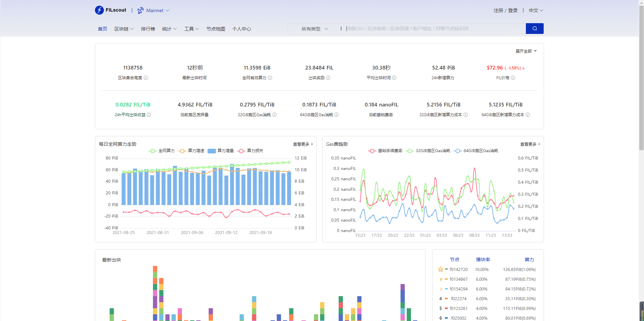Click the 算力增量 blue legend swatch
The height and width of the screenshot is (321, 644).
212,151
